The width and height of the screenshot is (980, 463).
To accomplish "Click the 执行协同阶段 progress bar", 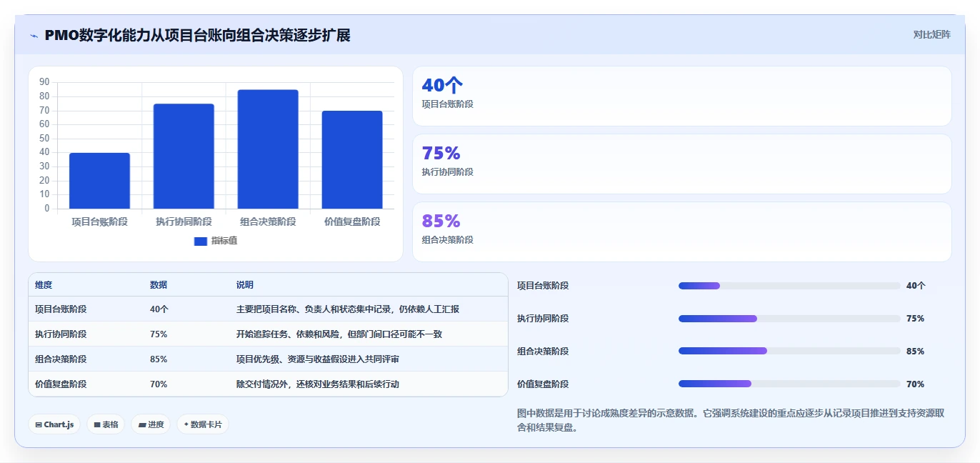I will click(789, 319).
